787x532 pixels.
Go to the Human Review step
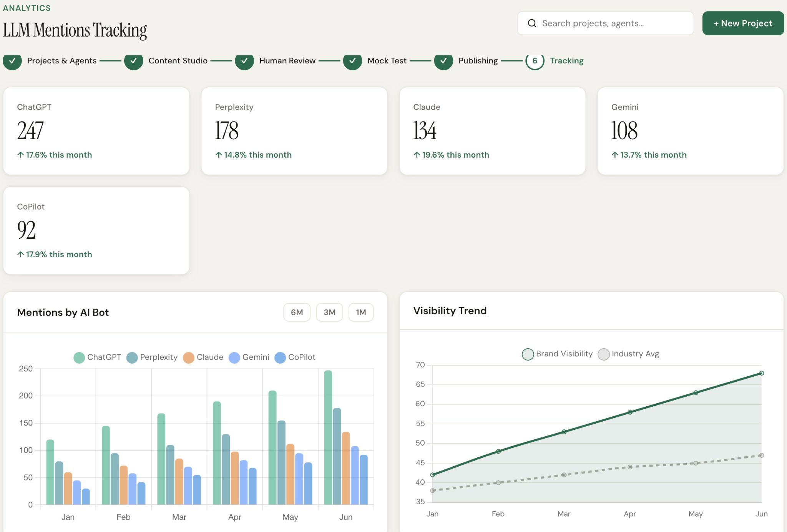coord(287,61)
